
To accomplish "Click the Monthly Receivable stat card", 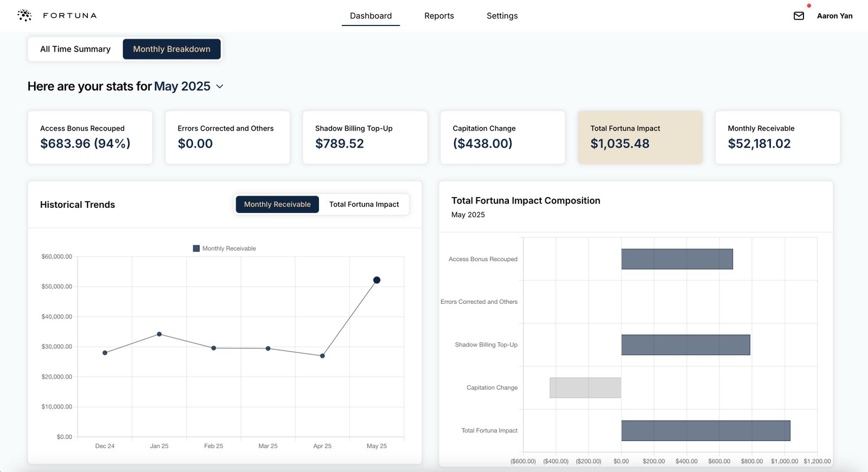I will point(777,137).
